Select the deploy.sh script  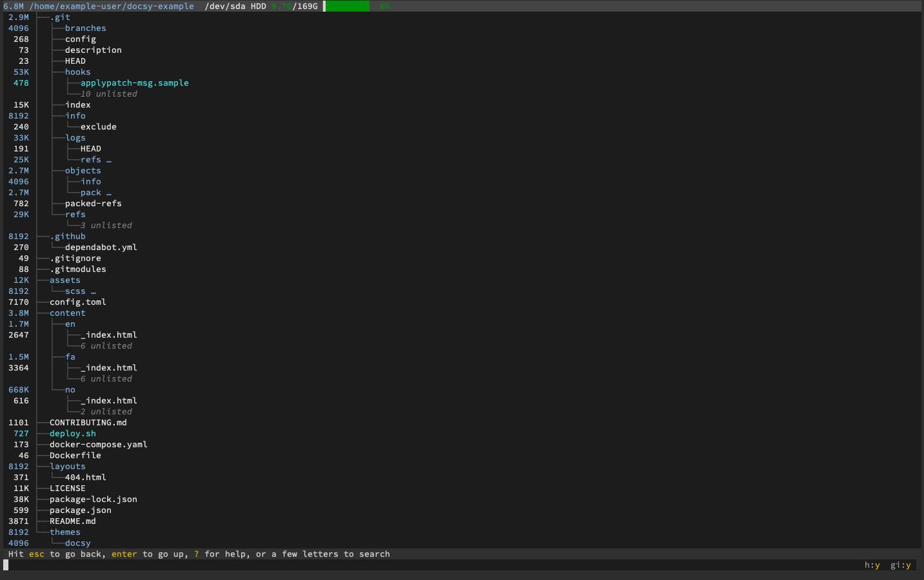pyautogui.click(x=72, y=433)
